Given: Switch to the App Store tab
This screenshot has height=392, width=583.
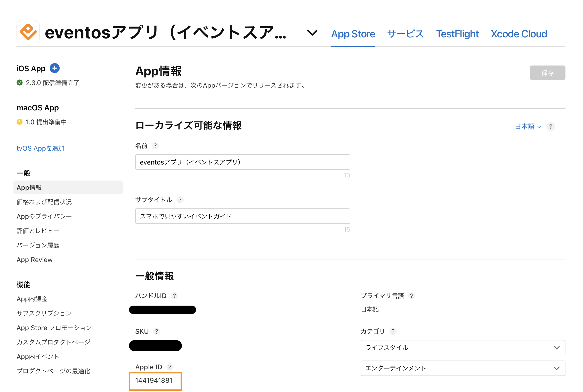Looking at the screenshot, I should (x=353, y=34).
